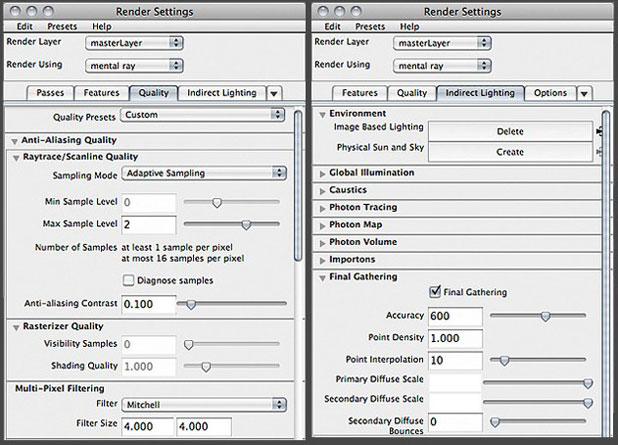
Task: Click the Anti-aliasing Contrast input field
Action: (x=148, y=303)
